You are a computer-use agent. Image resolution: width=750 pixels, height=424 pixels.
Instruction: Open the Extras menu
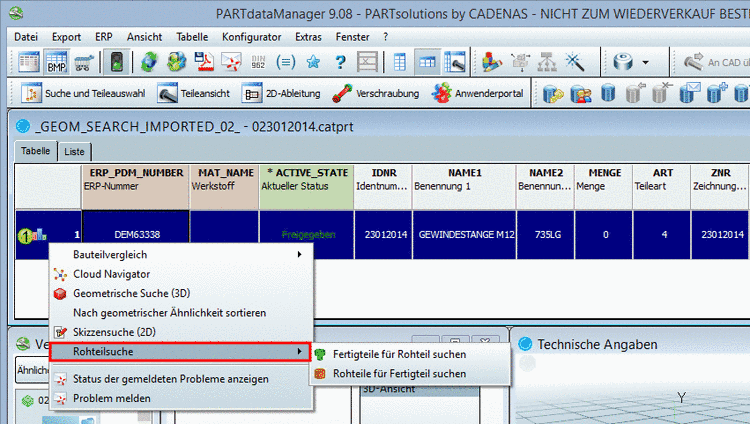pyautogui.click(x=308, y=37)
